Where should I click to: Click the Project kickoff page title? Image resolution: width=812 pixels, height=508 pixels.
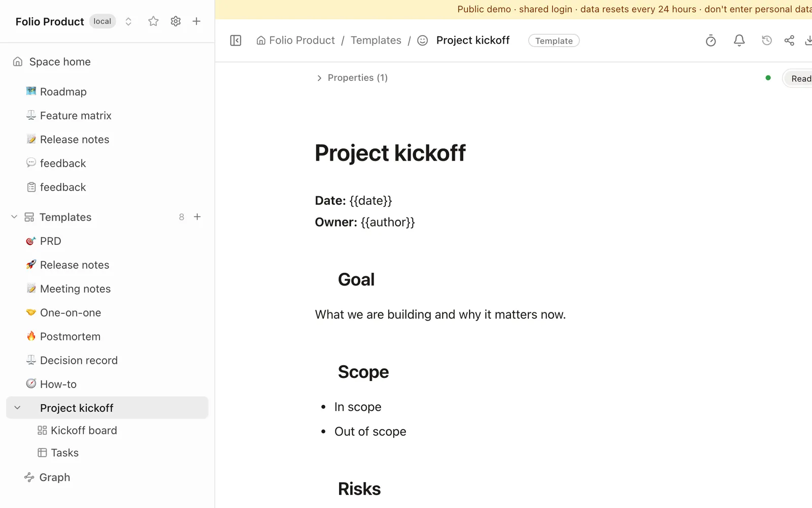pos(390,153)
